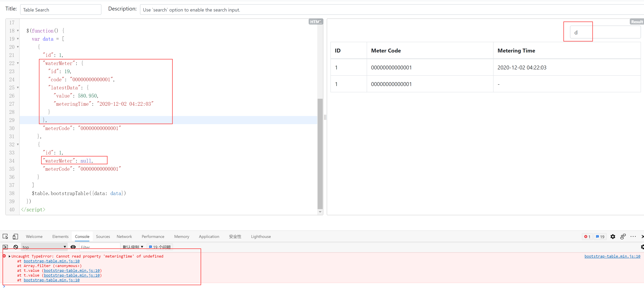Open the DevTools three-dots more menu

[x=633, y=237]
